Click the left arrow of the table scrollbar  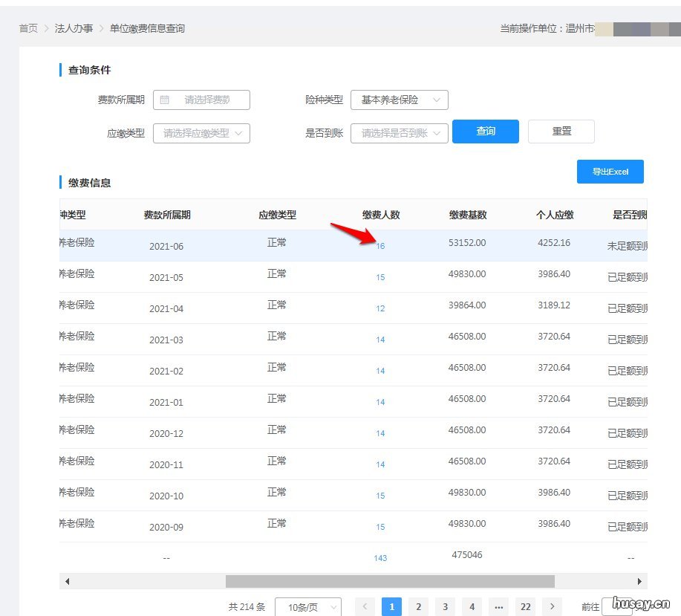coord(66,581)
